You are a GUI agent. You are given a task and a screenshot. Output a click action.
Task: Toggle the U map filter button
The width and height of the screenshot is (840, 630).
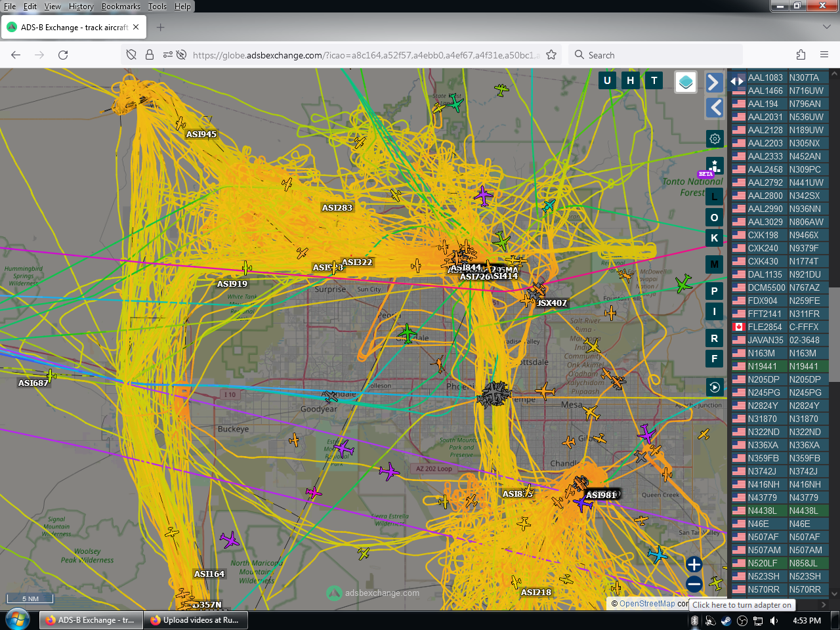(x=607, y=81)
